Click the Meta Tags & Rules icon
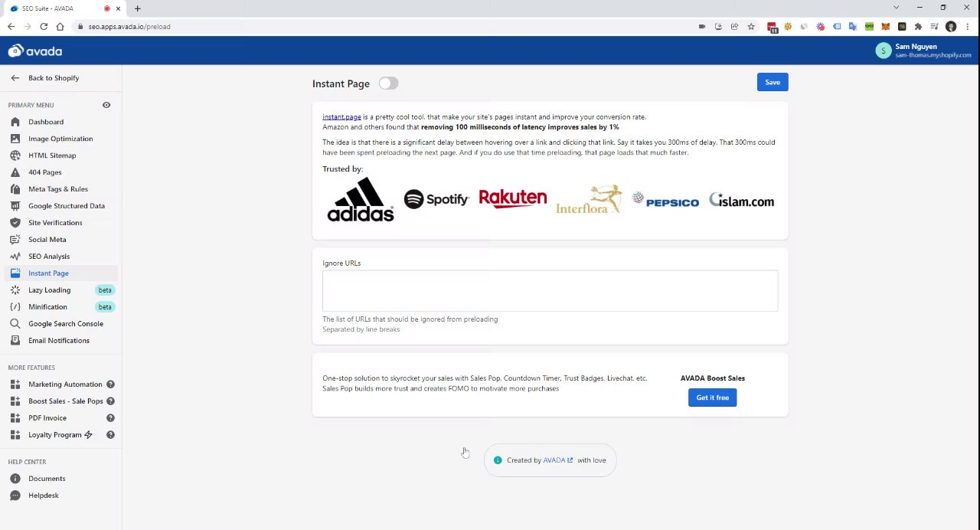 pos(15,189)
